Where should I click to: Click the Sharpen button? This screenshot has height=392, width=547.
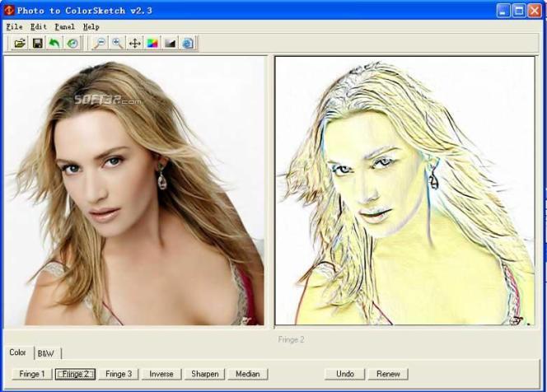(205, 374)
